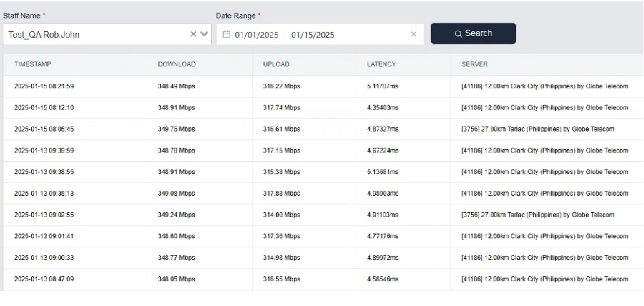Click the Tarlac server cell in 09:02:55 row
This screenshot has height=306, width=644.
(x=538, y=215)
